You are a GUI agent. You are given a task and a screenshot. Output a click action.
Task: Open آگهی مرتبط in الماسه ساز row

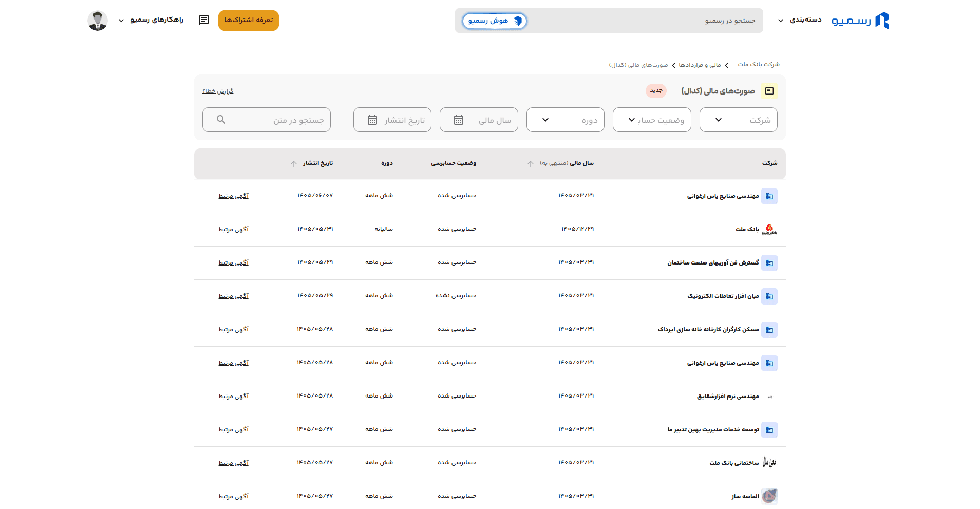233,497
